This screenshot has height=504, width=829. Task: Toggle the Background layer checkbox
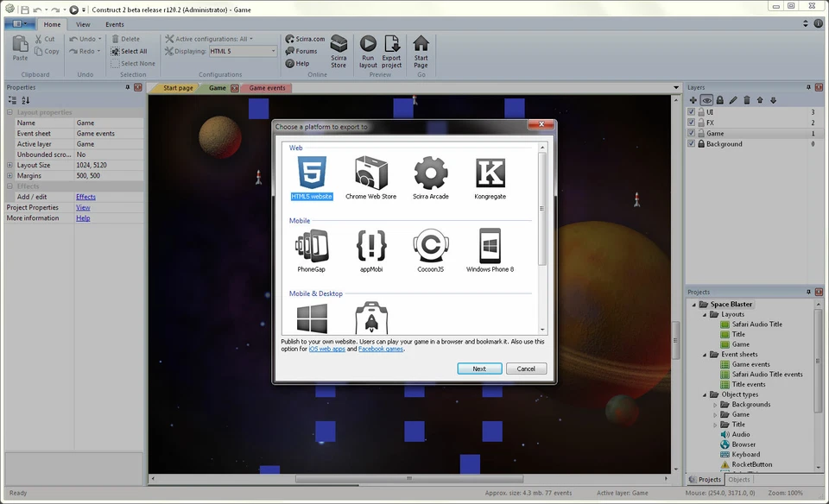pos(691,144)
